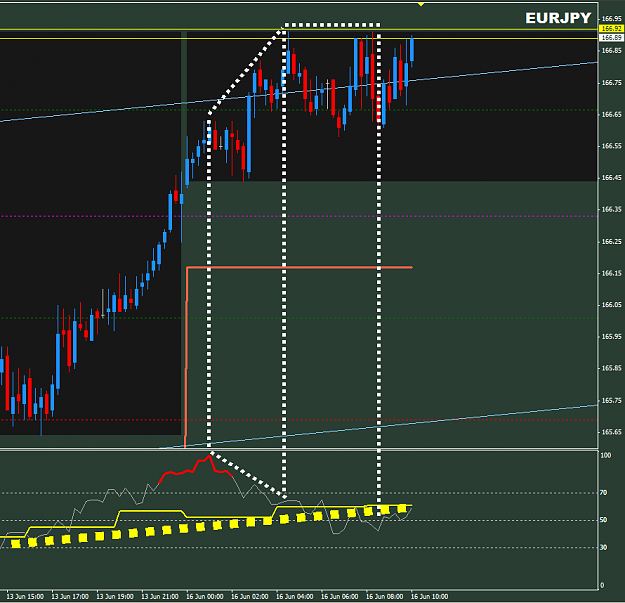Click the 16 Jun 04:00 time label
The image size is (625, 603).
point(295,596)
